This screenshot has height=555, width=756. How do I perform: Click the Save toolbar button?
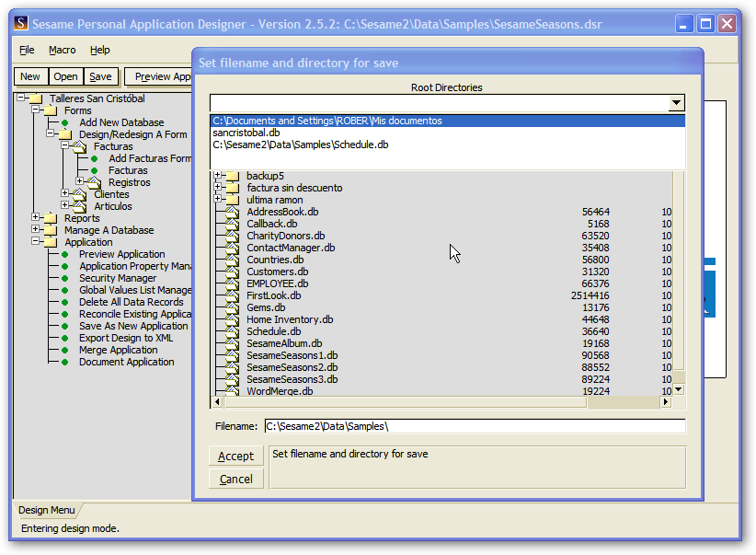pyautogui.click(x=100, y=76)
